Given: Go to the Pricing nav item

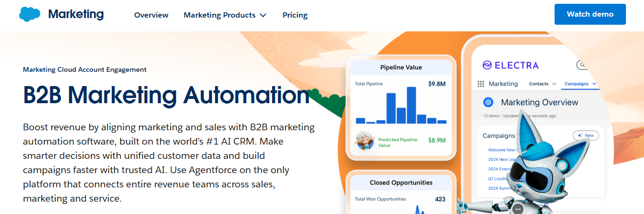Looking at the screenshot, I should (x=295, y=15).
